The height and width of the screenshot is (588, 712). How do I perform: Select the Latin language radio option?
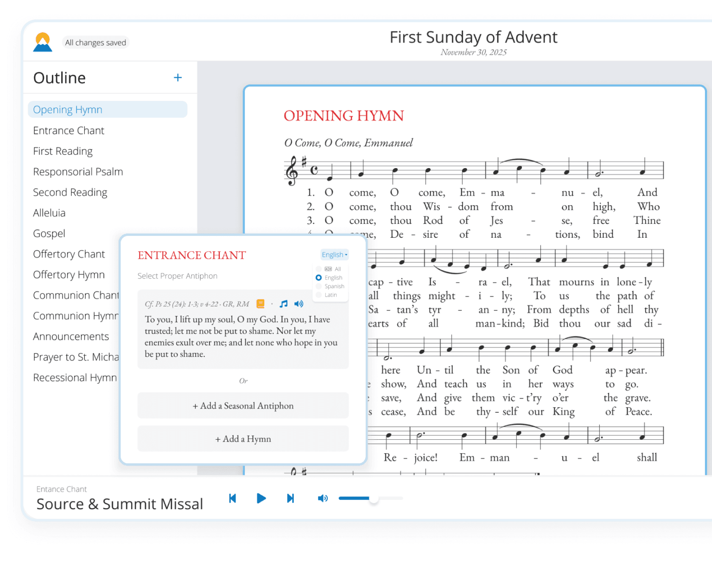(318, 295)
